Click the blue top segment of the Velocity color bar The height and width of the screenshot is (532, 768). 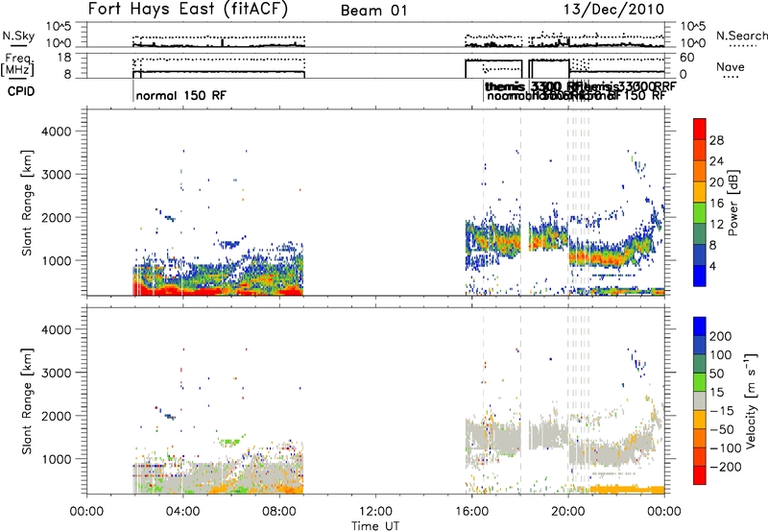pos(700,326)
